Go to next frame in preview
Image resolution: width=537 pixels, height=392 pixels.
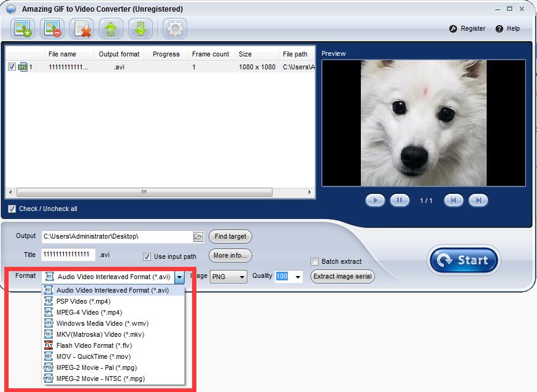pos(478,200)
